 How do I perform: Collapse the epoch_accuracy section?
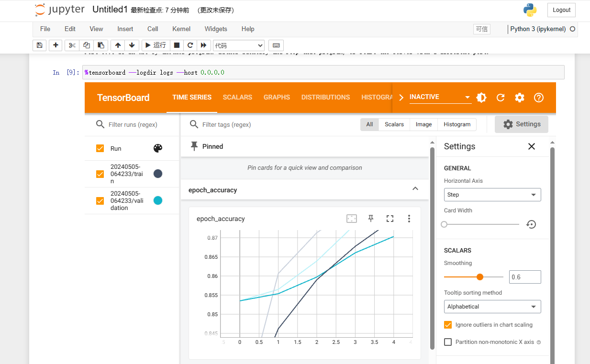click(415, 189)
